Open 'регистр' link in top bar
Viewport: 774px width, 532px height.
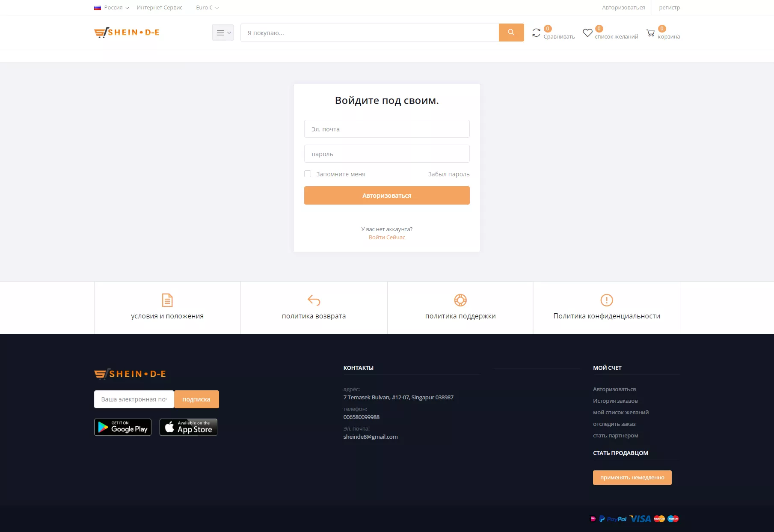click(669, 8)
